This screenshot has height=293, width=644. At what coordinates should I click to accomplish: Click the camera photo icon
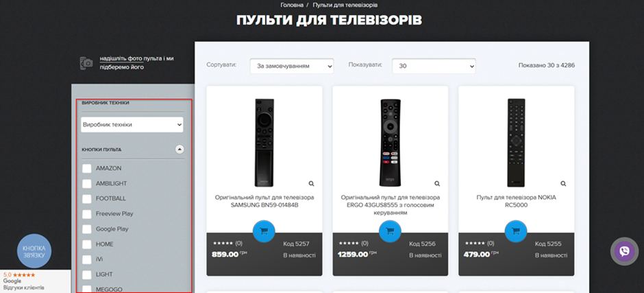(x=86, y=63)
